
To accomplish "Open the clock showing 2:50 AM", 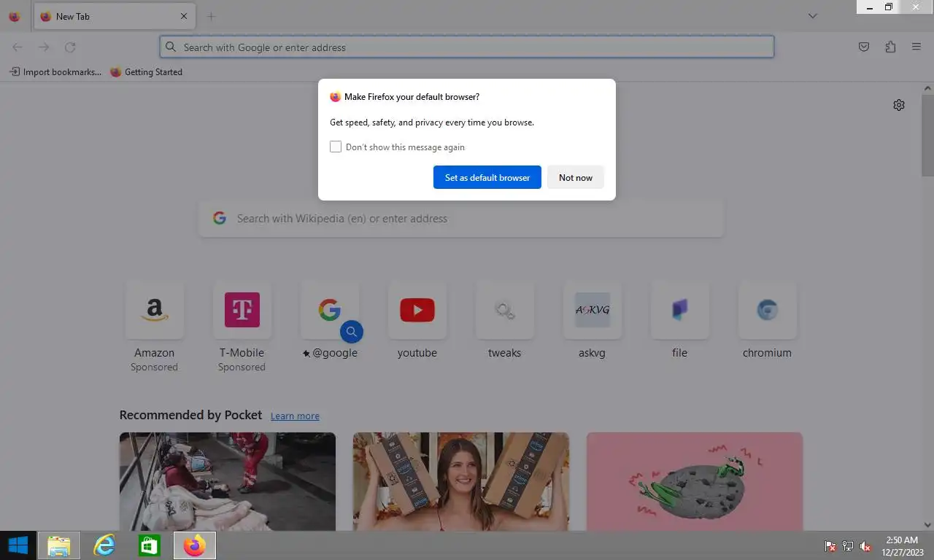I will pyautogui.click(x=903, y=546).
